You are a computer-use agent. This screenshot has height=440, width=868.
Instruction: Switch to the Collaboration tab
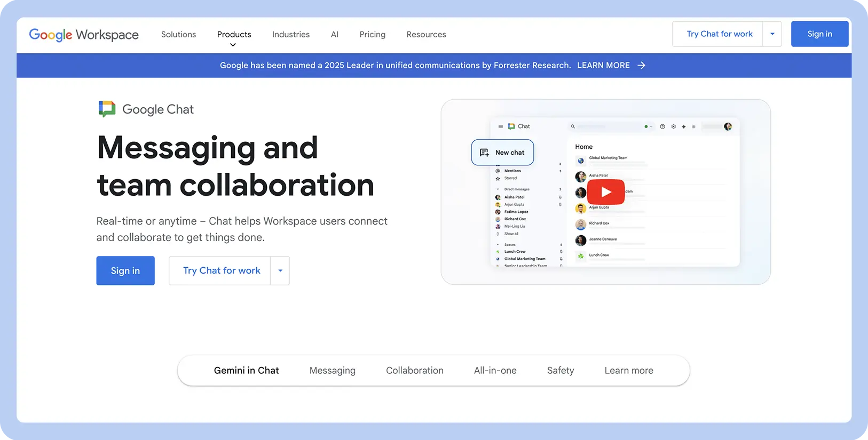click(x=414, y=370)
